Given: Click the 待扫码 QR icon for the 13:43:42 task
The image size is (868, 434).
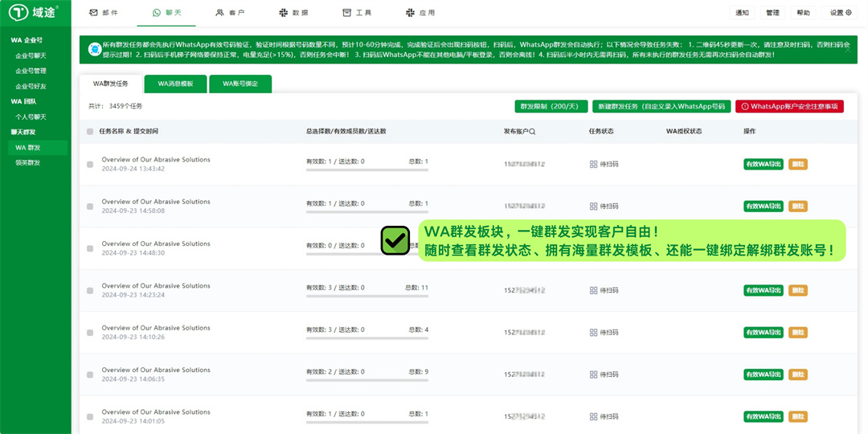Looking at the screenshot, I should point(593,164).
